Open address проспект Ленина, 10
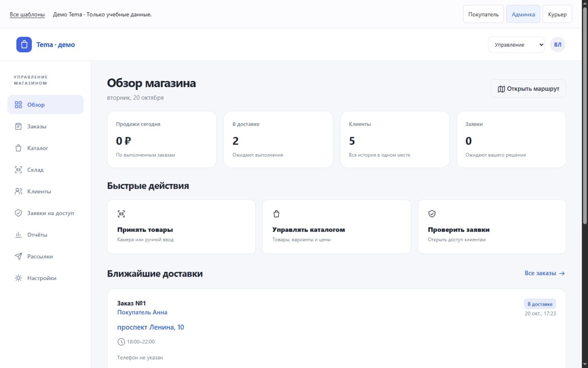 tap(151, 327)
